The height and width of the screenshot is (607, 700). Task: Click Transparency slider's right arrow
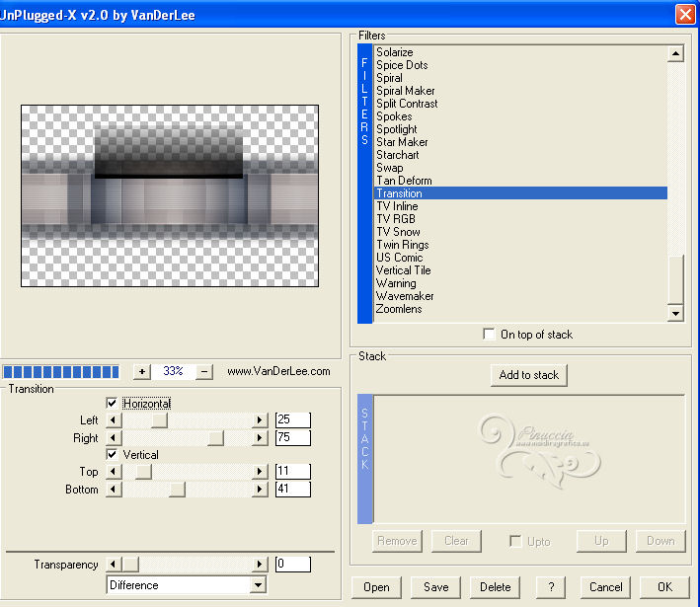tap(260, 565)
